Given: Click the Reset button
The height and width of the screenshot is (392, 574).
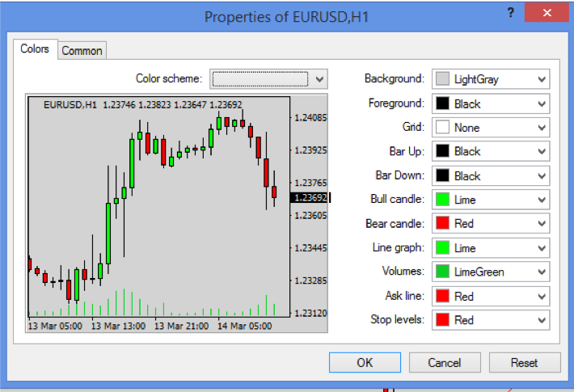Looking at the screenshot, I should click(x=525, y=362).
